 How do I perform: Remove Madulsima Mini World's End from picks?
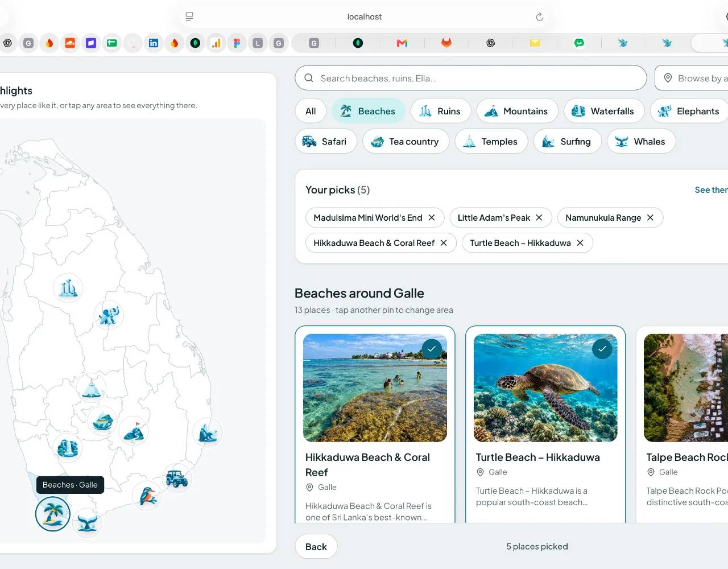click(x=432, y=217)
